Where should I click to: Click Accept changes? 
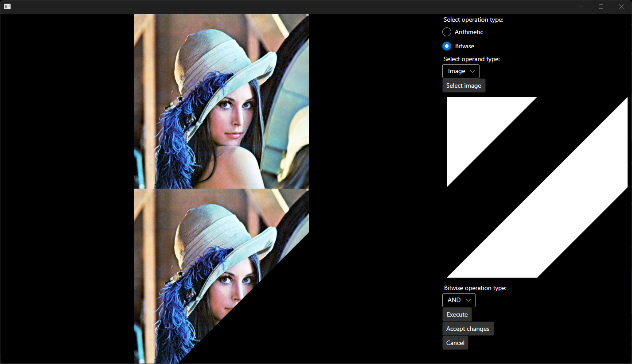tap(468, 329)
